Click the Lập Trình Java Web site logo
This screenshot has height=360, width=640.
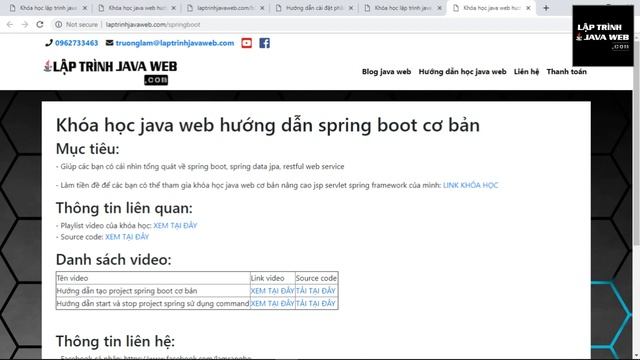[x=111, y=71]
